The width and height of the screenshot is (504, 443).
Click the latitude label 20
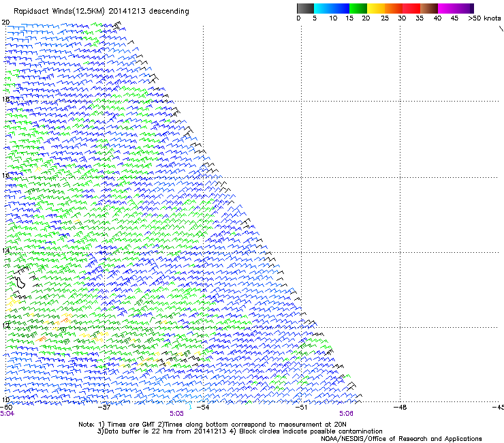[5, 22]
